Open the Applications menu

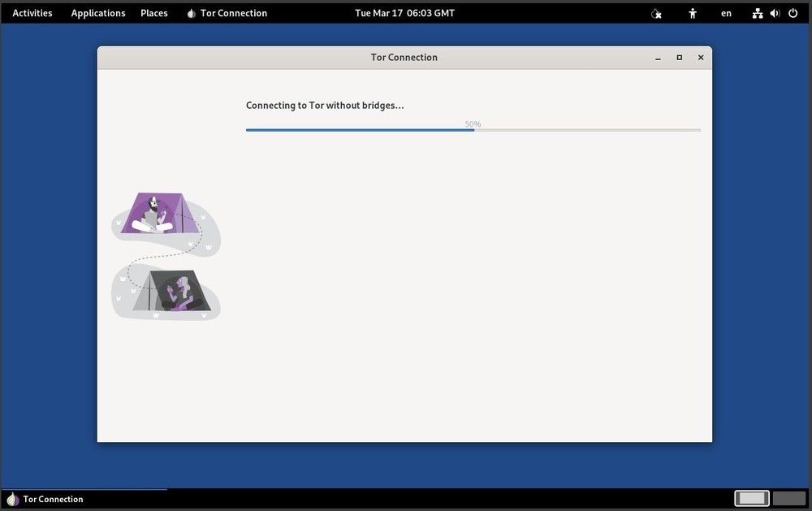[98, 13]
